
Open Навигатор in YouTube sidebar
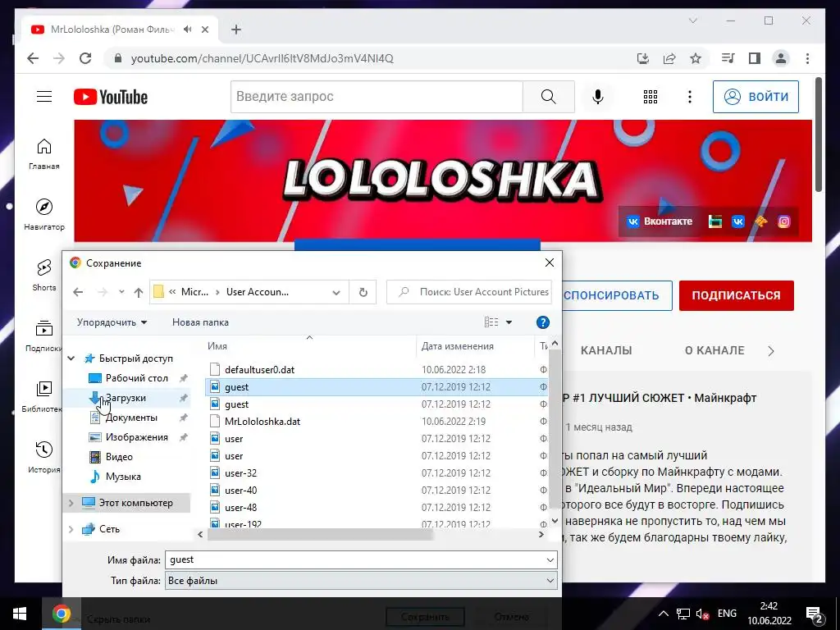[x=44, y=214]
